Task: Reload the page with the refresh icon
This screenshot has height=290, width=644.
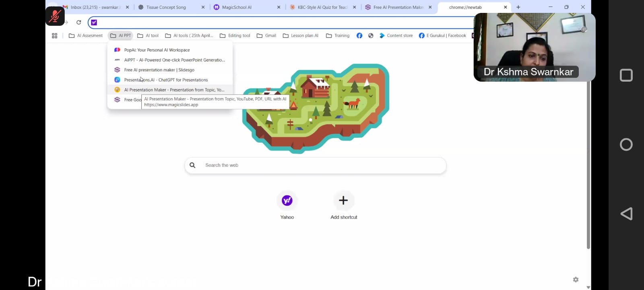Action: [79, 23]
